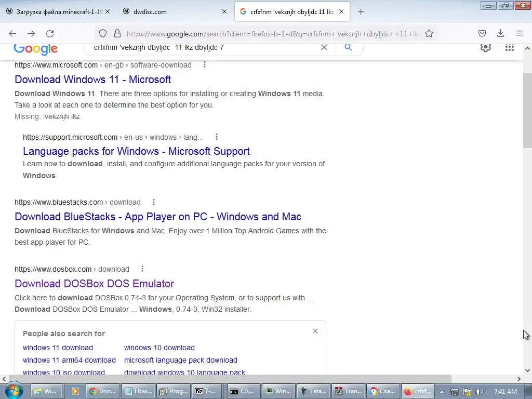The width and height of the screenshot is (532, 399).
Task: Open the Firefox hamburger menu
Action: [x=519, y=33]
